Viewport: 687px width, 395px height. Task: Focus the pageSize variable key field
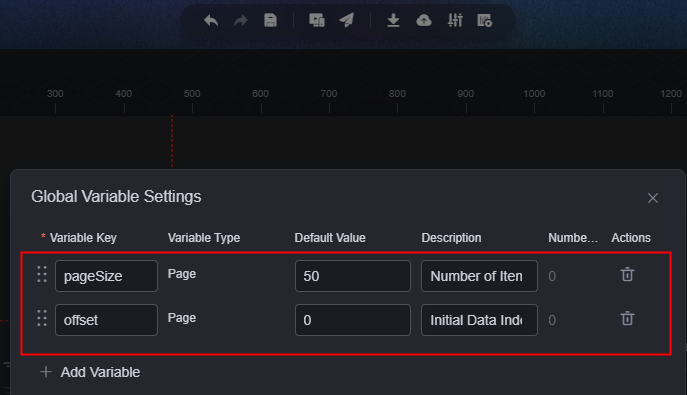pos(106,276)
